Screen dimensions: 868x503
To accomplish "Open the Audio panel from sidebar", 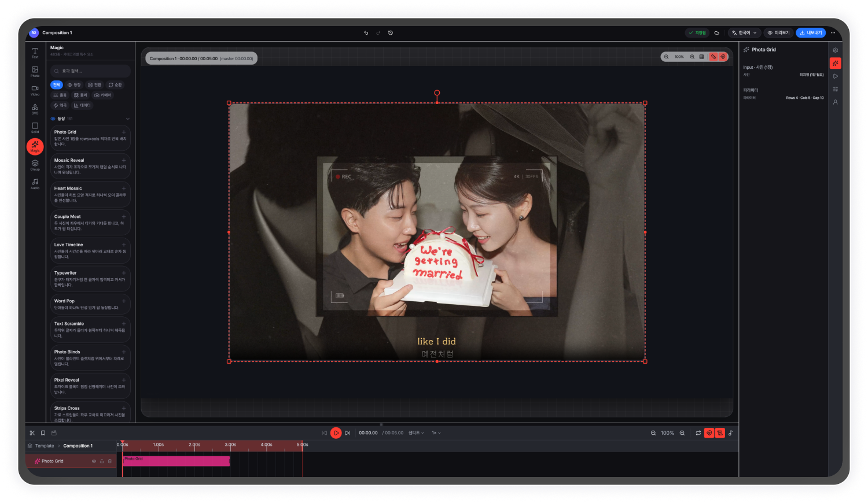I will tap(35, 183).
